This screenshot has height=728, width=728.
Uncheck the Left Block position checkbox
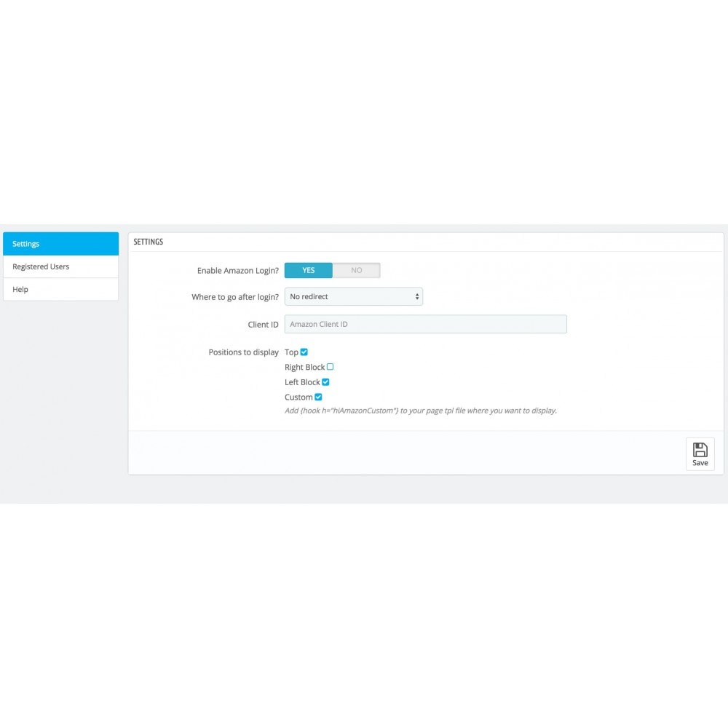pyautogui.click(x=325, y=382)
